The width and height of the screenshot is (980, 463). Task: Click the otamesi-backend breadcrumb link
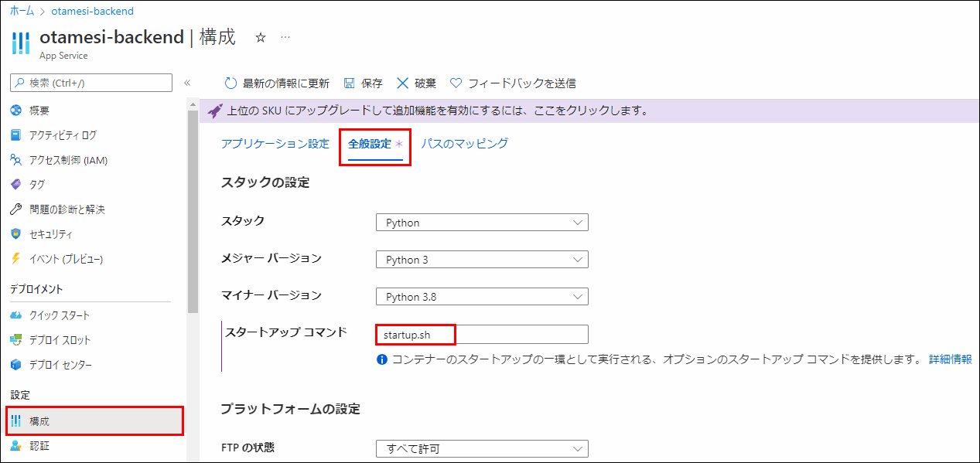point(92,12)
